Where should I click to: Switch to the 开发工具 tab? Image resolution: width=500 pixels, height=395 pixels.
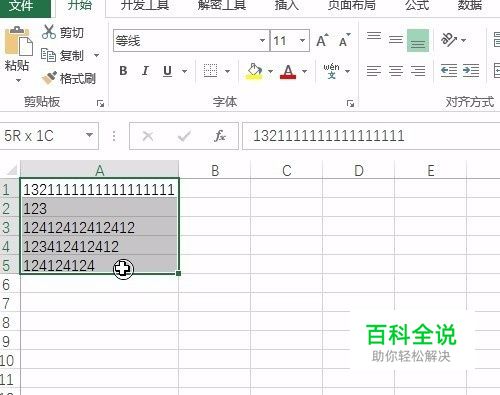click(145, 5)
